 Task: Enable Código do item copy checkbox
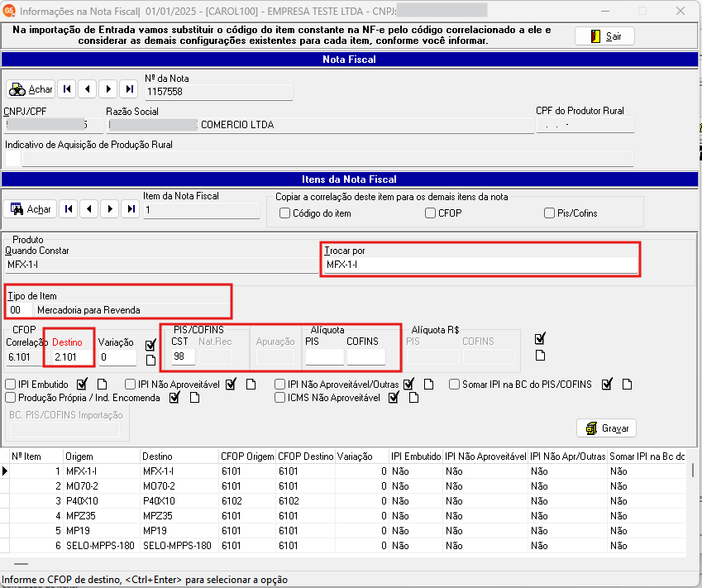[284, 213]
